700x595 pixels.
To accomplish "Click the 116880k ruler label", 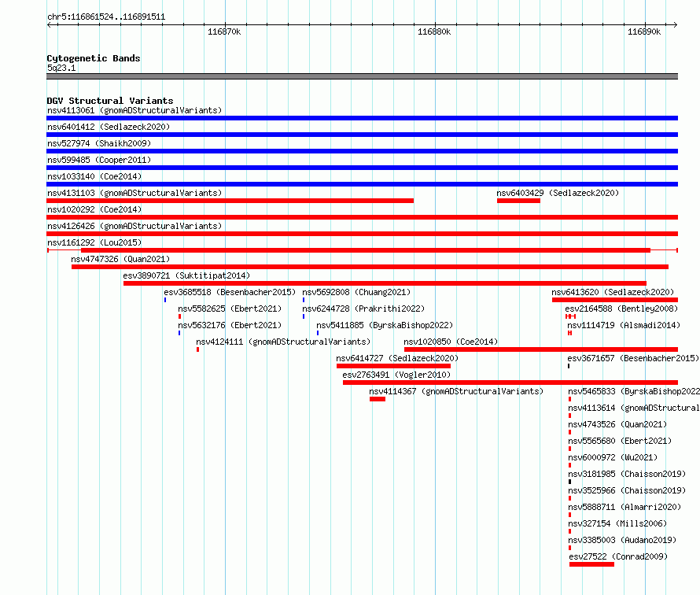I will [x=434, y=31].
